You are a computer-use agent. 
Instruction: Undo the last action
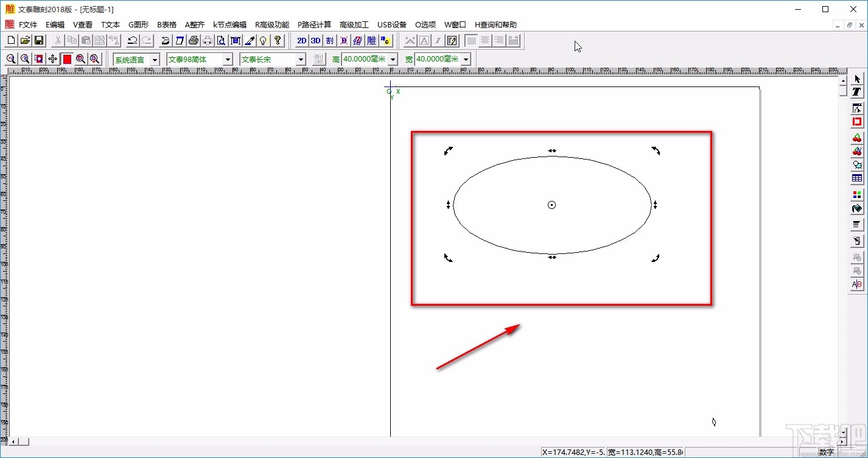tap(132, 41)
